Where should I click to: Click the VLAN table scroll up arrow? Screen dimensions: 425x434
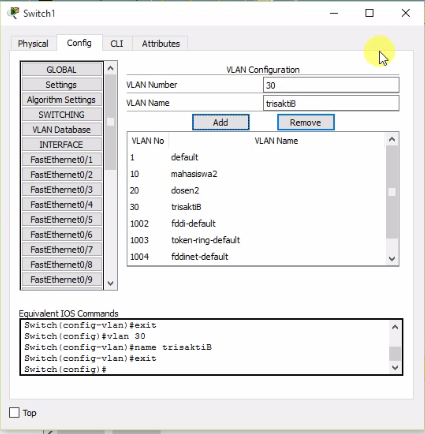pyautogui.click(x=392, y=139)
